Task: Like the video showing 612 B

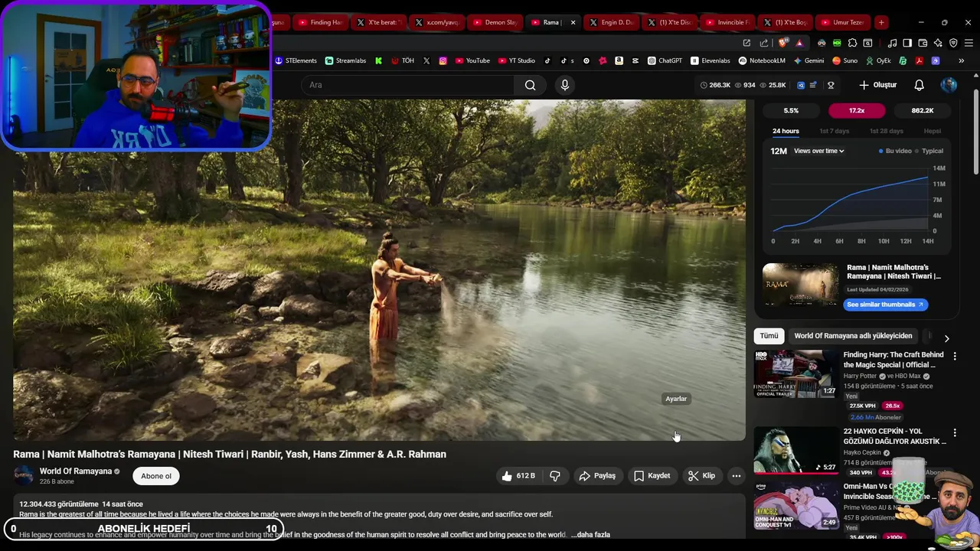Action: pyautogui.click(x=518, y=476)
